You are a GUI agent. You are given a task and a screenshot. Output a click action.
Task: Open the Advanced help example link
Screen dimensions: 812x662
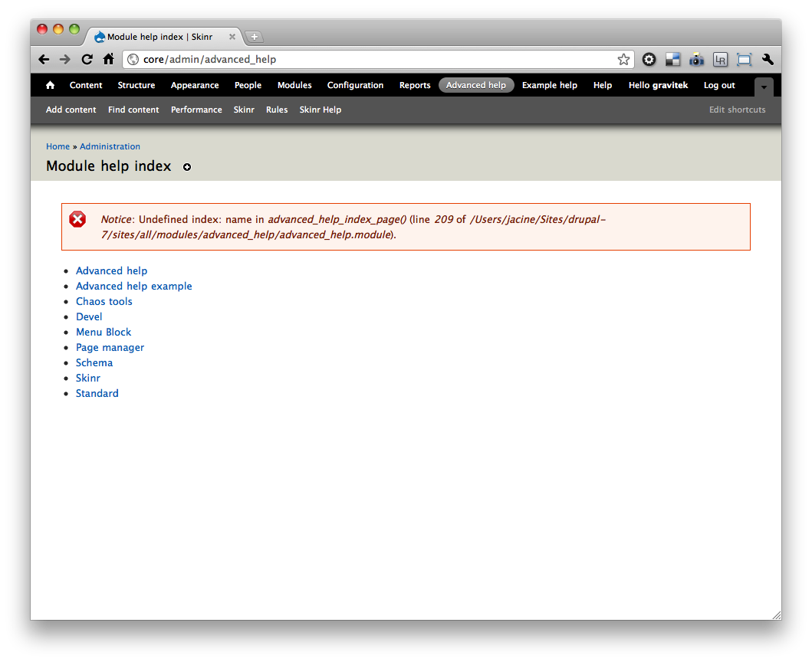click(134, 287)
